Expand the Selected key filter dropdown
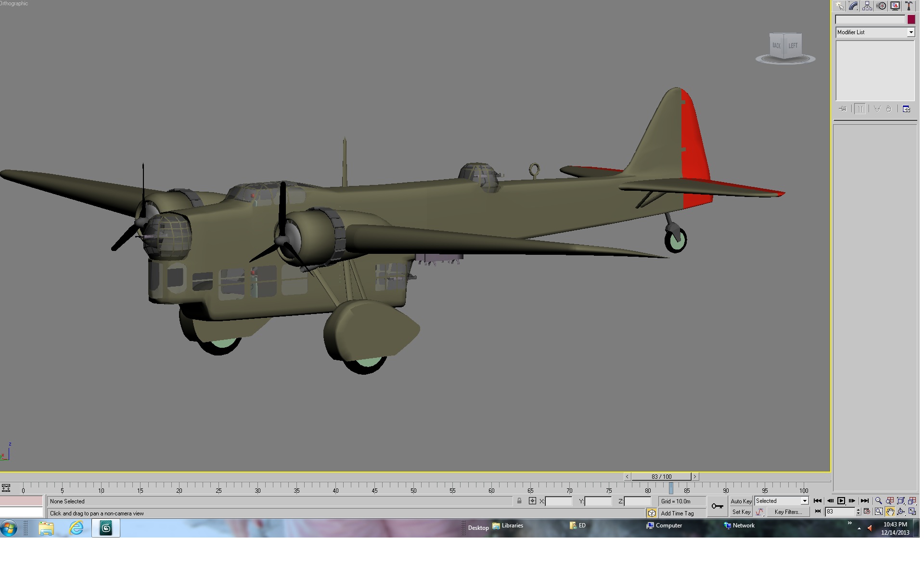The image size is (924, 578). (x=804, y=501)
